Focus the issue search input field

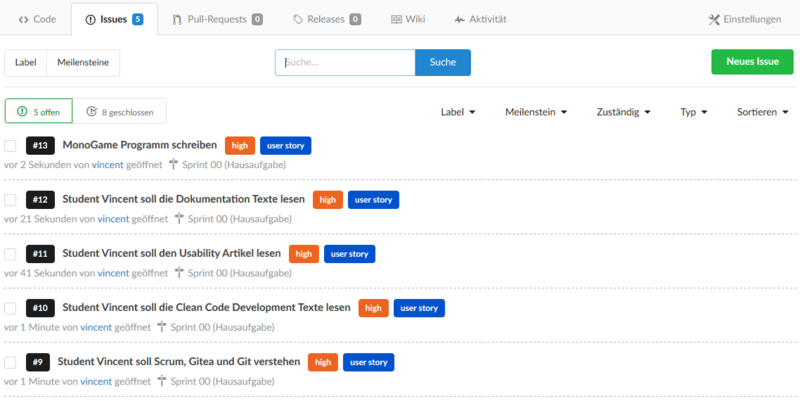point(345,62)
